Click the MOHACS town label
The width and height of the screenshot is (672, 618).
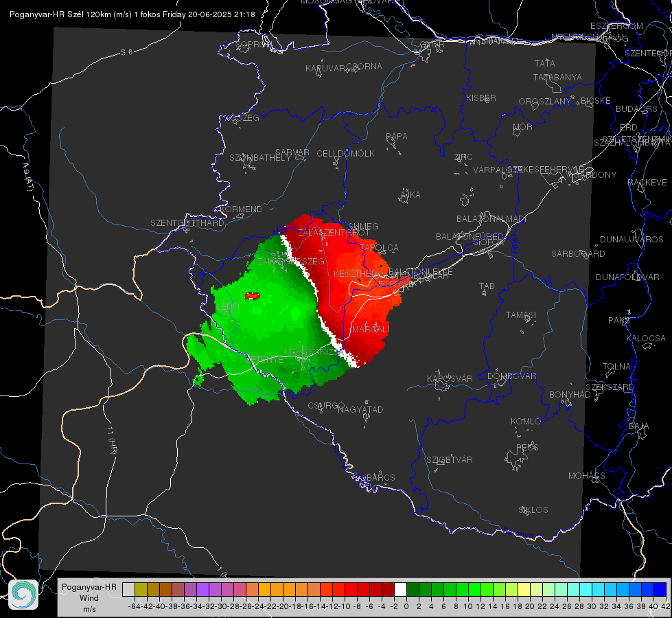click(586, 476)
